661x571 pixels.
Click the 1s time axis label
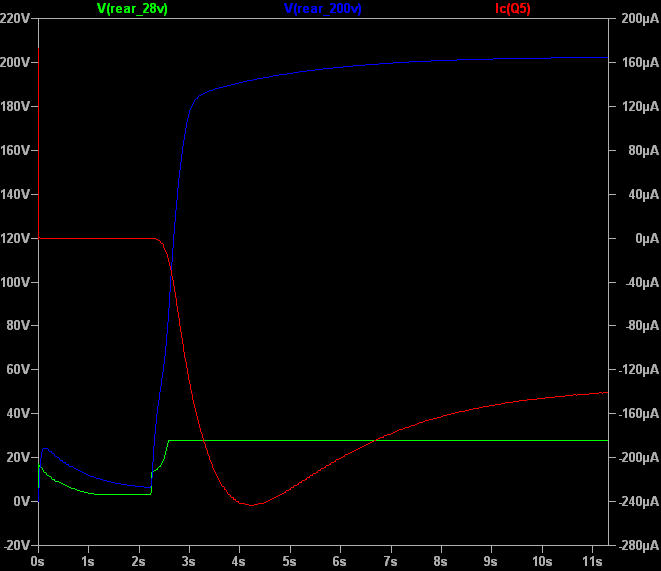click(x=88, y=561)
